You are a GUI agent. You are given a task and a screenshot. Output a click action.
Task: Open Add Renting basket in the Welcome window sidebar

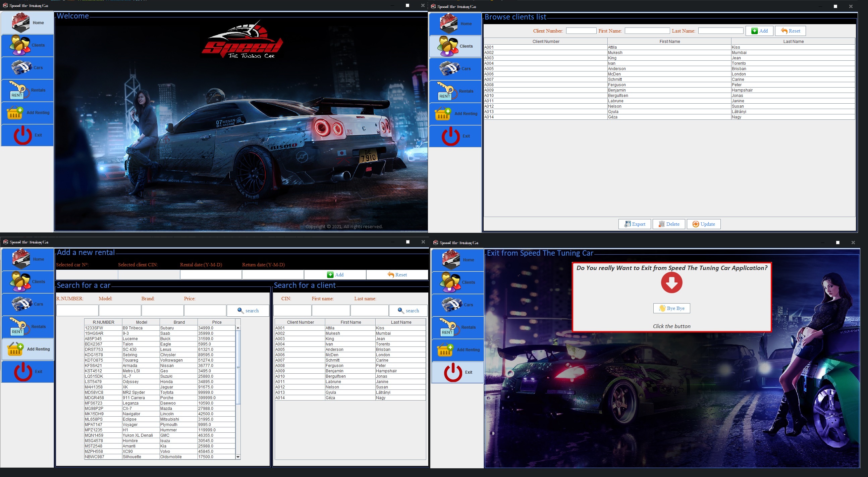click(x=15, y=113)
